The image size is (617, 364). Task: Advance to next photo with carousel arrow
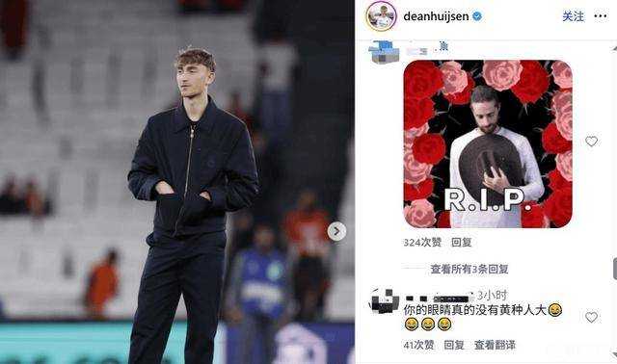(x=336, y=231)
